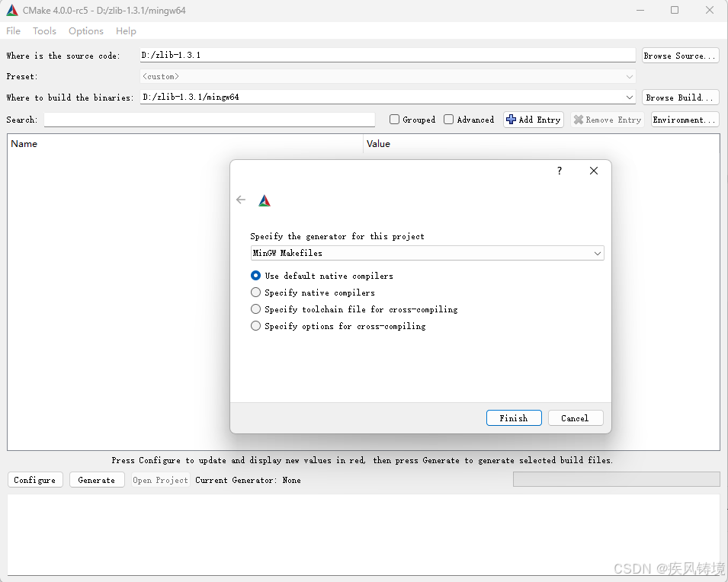This screenshot has height=582, width=728.
Task: Open the Tools menu
Action: [x=44, y=31]
